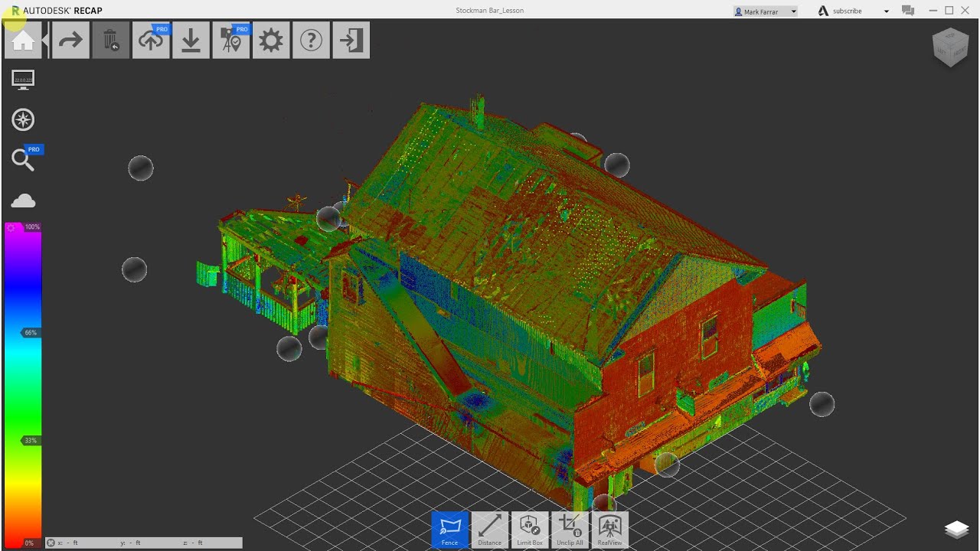Click the Stockman Bar_Lesson title text
Screen dimensions: 980x551
(x=489, y=11)
